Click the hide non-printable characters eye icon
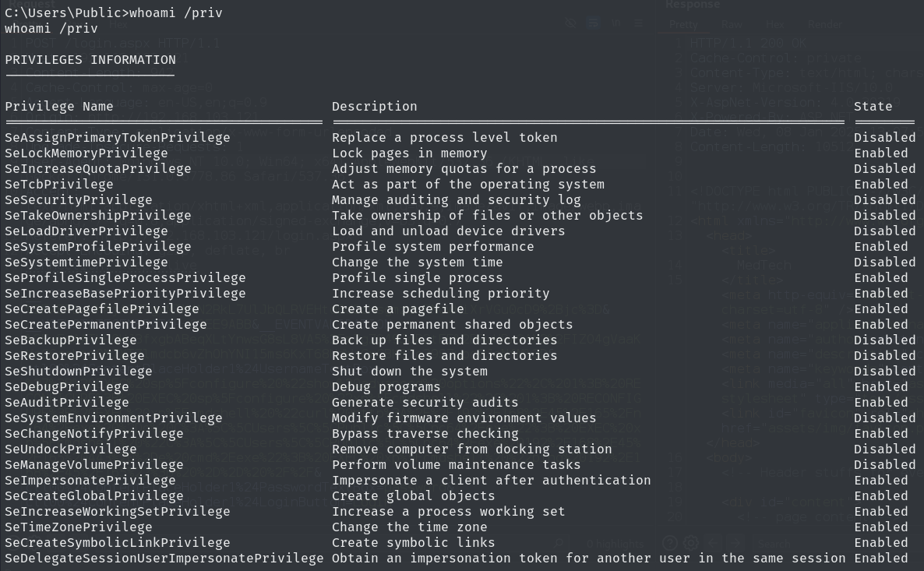This screenshot has height=571, width=924. coord(572,23)
